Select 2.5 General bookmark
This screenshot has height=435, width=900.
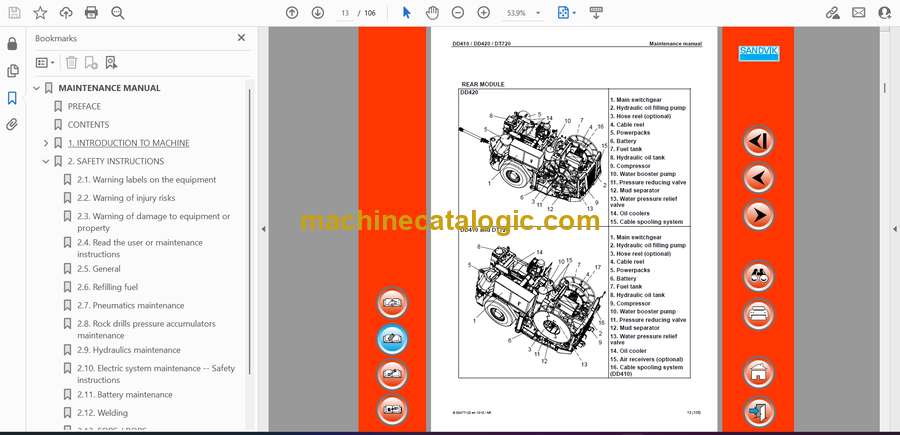tap(99, 269)
